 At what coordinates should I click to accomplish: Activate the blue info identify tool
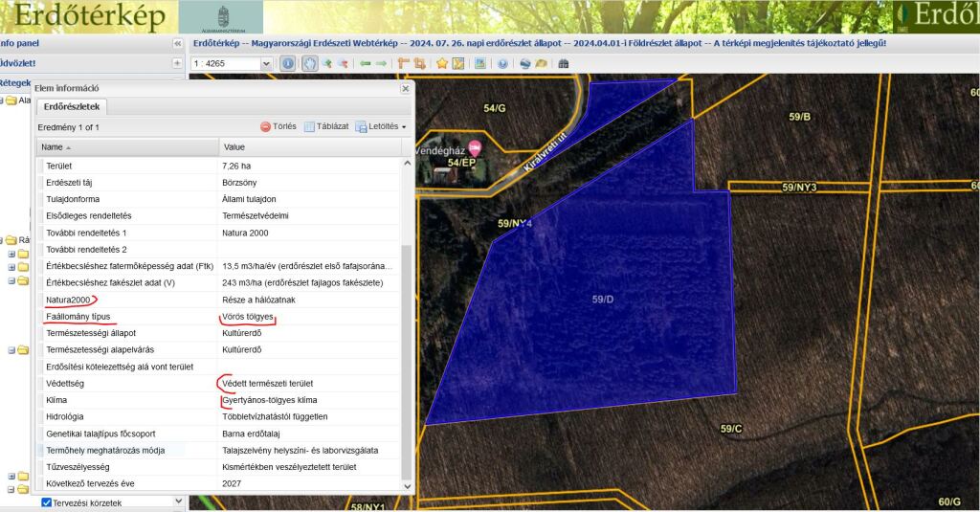tap(289, 63)
